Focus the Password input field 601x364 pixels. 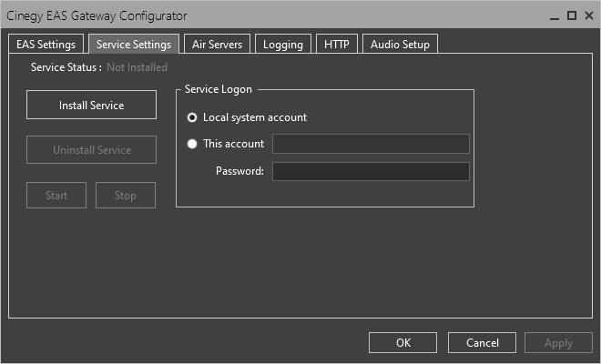click(x=371, y=171)
